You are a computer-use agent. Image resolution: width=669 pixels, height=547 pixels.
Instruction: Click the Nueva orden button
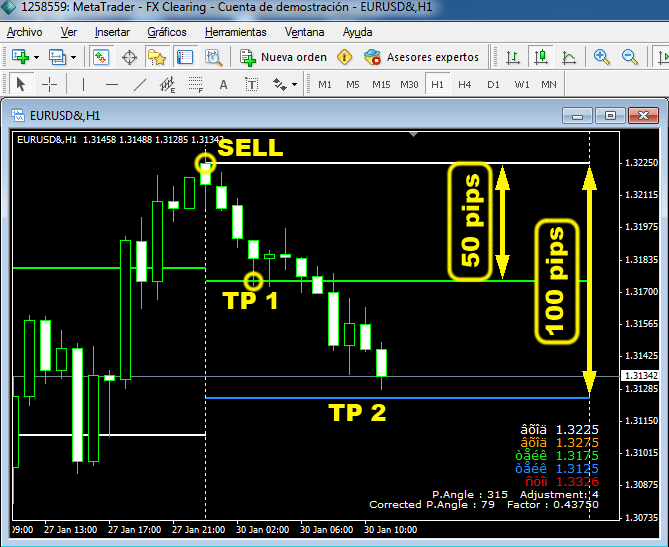[x=285, y=57]
